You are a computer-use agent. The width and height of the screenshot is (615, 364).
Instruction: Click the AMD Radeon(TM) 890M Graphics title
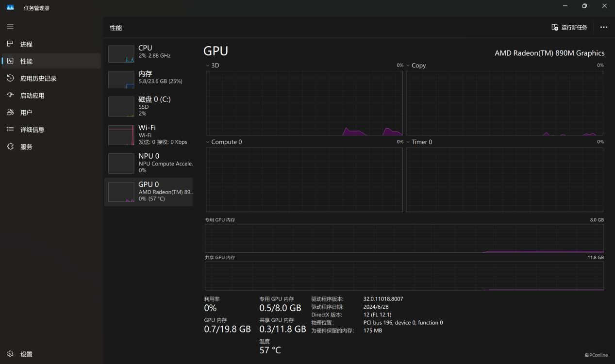549,53
